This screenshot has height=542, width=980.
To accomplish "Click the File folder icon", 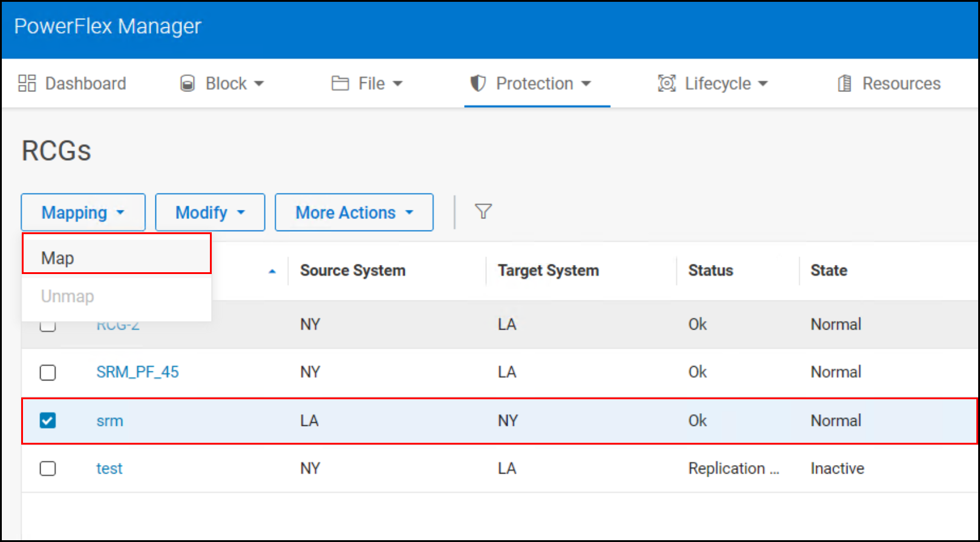I will point(340,83).
